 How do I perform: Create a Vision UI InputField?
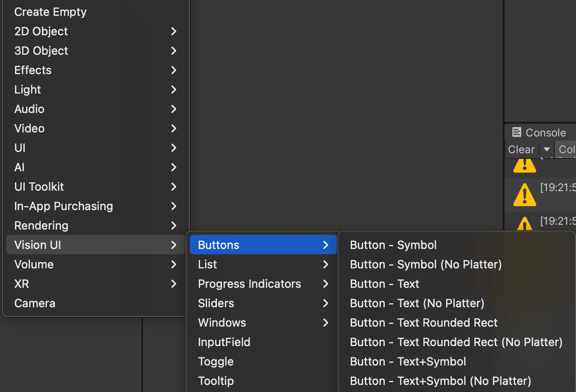click(x=263, y=342)
